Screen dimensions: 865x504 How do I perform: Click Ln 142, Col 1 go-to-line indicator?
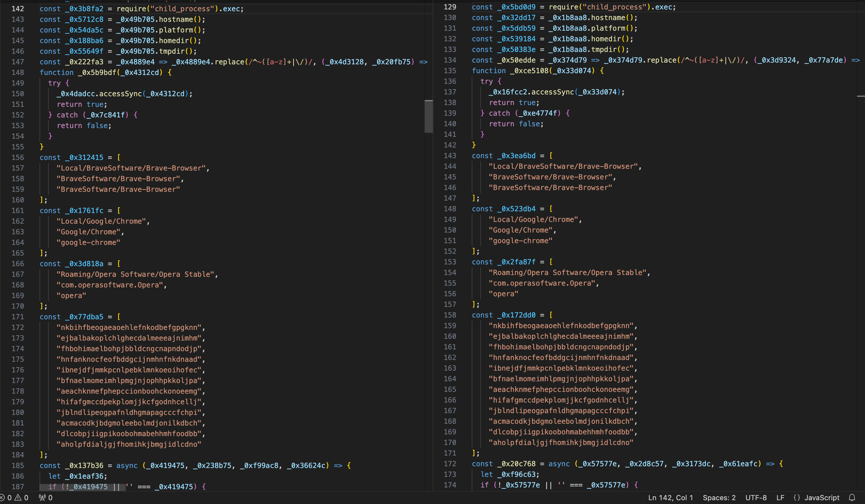tap(670, 498)
